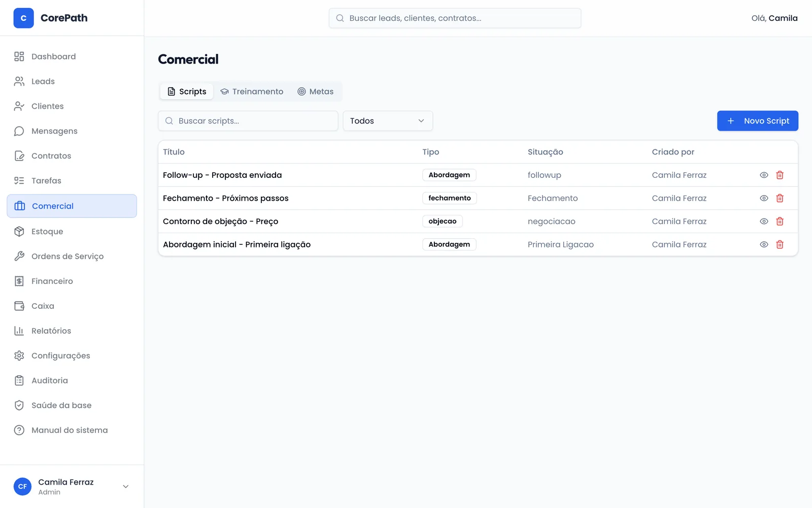Click the followup situation cell
The image size is (812, 508).
tap(545, 175)
